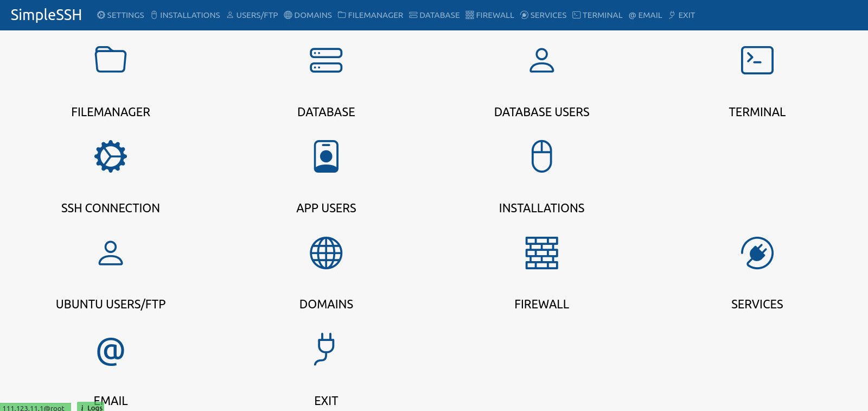This screenshot has width=868, height=411.
Task: Click the TERMINAL tile label
Action: click(757, 112)
